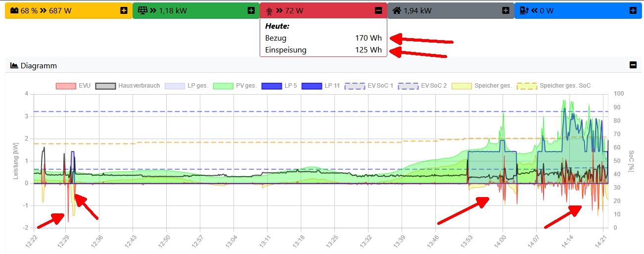Click the charging station icon in blue card
644x254 pixels.
coord(524,10)
